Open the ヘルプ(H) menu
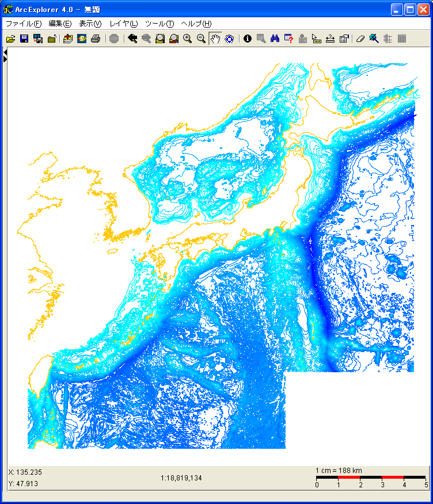The height and width of the screenshot is (504, 433). coord(196,24)
